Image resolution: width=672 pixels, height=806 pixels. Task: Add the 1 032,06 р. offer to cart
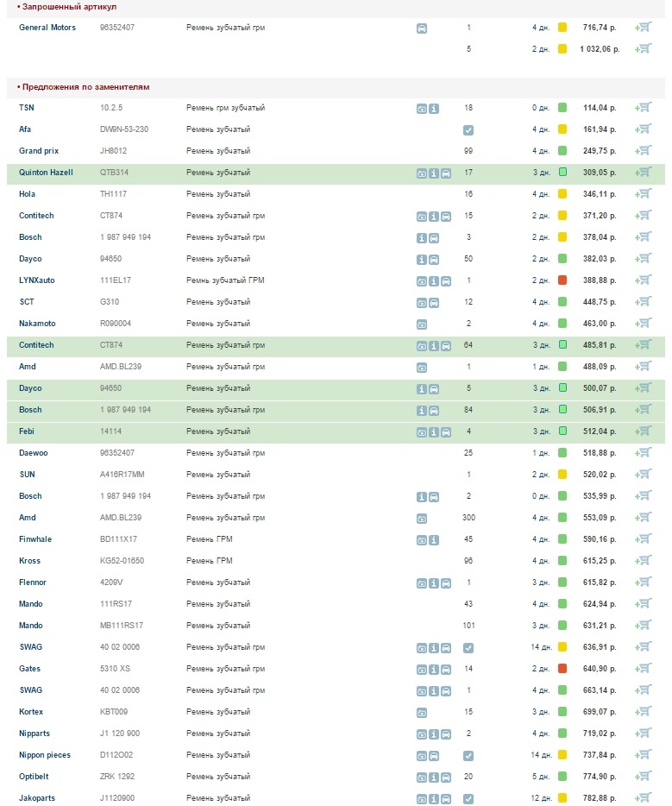click(x=644, y=49)
